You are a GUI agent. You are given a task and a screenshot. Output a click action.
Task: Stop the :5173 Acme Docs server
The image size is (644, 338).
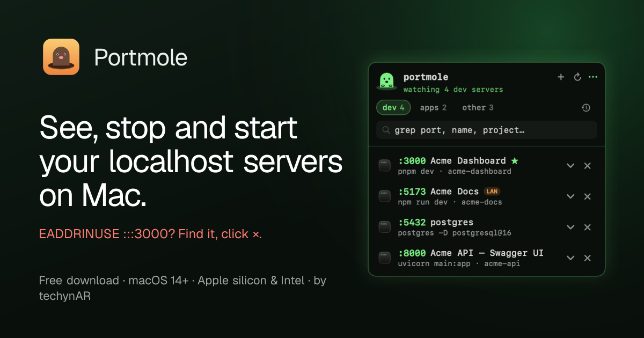588,196
